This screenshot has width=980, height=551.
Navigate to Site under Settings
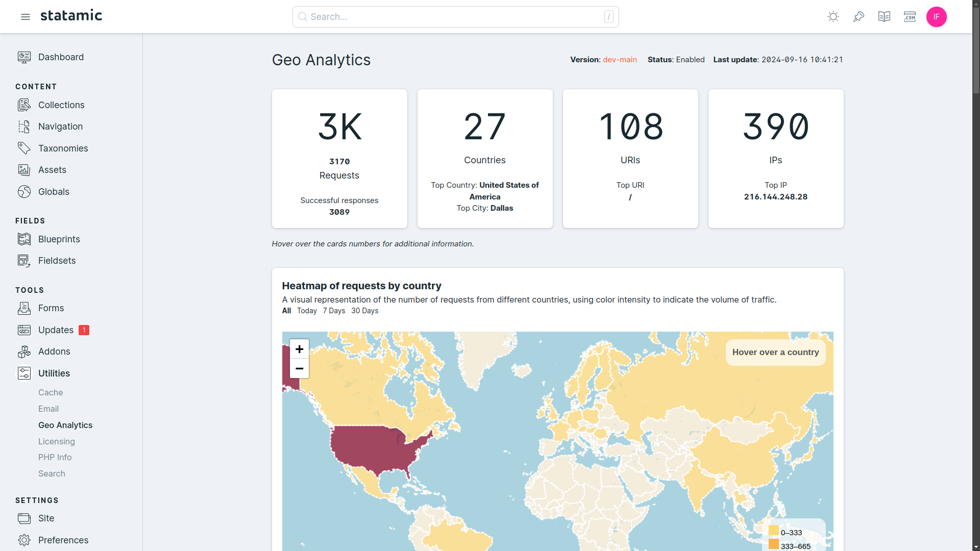click(46, 518)
